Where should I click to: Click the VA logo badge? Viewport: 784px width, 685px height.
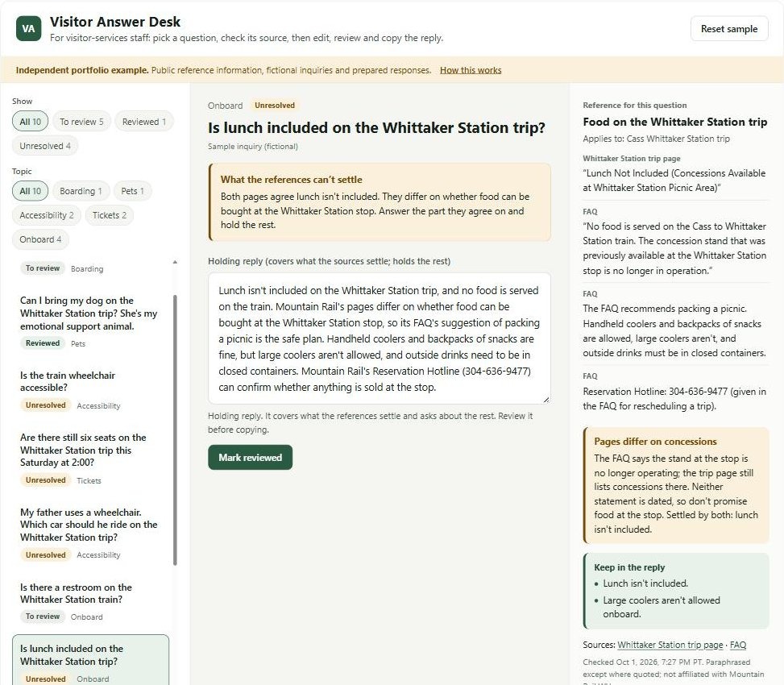point(28,28)
